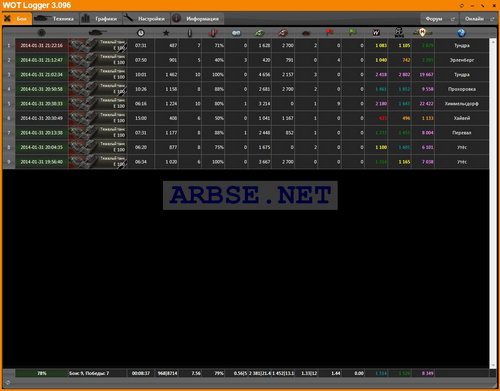Viewport: 500px width, 391px height.
Task: Click the vertical scrollbar of battle list
Action: coord(493,203)
